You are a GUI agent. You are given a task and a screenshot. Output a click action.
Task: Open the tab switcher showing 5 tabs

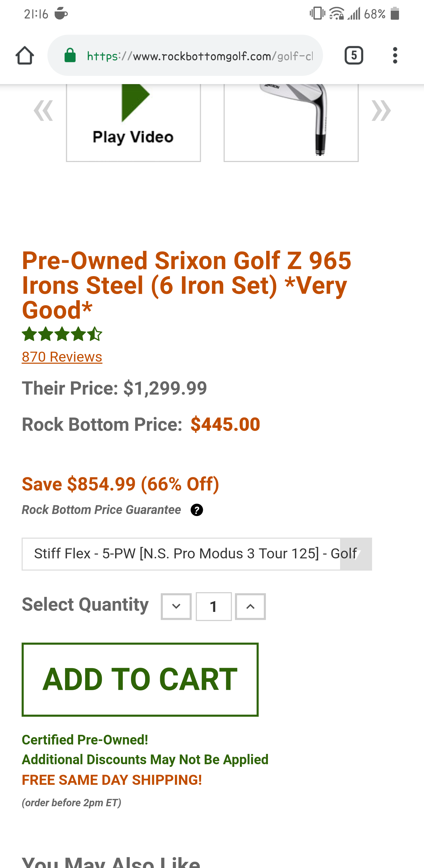click(x=354, y=55)
